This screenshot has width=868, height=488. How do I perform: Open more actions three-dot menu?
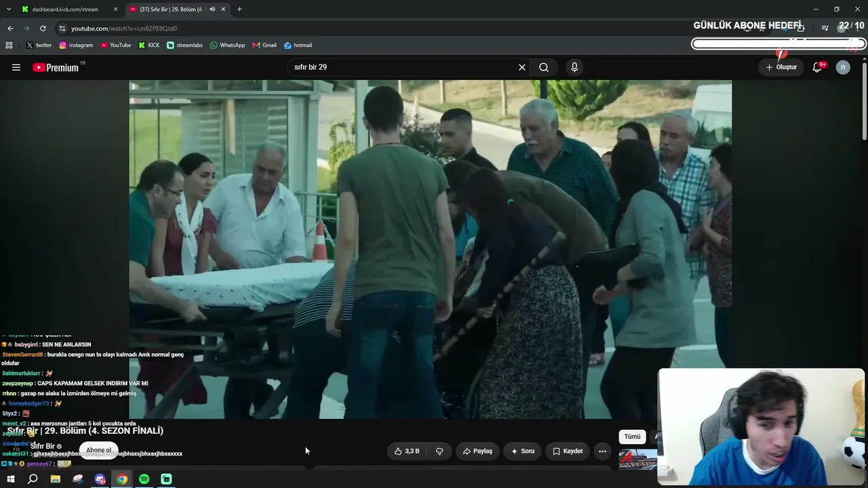pyautogui.click(x=602, y=451)
